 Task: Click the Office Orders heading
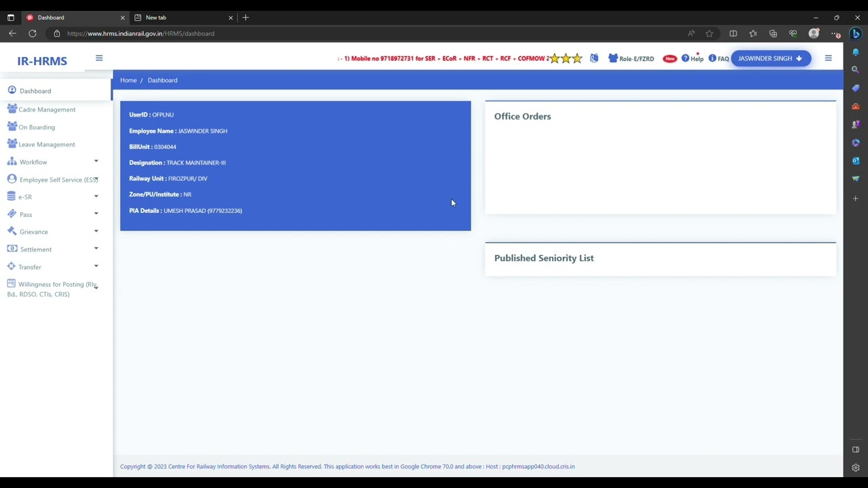[522, 117]
